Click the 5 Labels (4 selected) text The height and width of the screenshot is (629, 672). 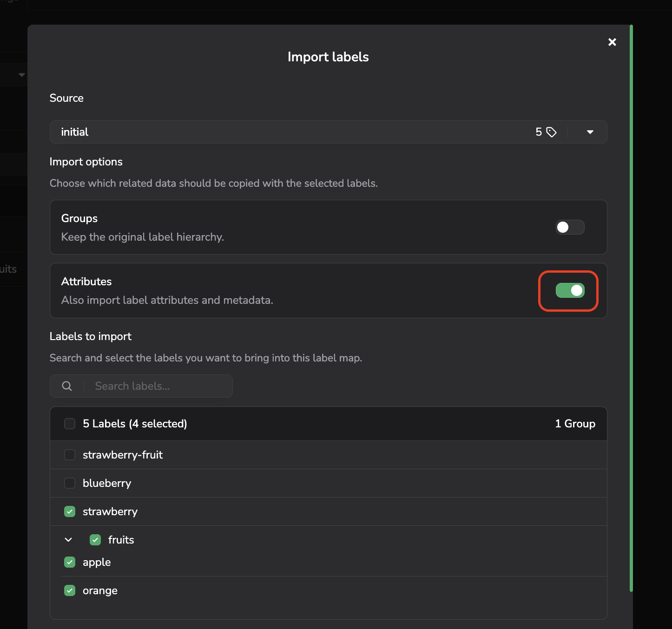tap(135, 424)
